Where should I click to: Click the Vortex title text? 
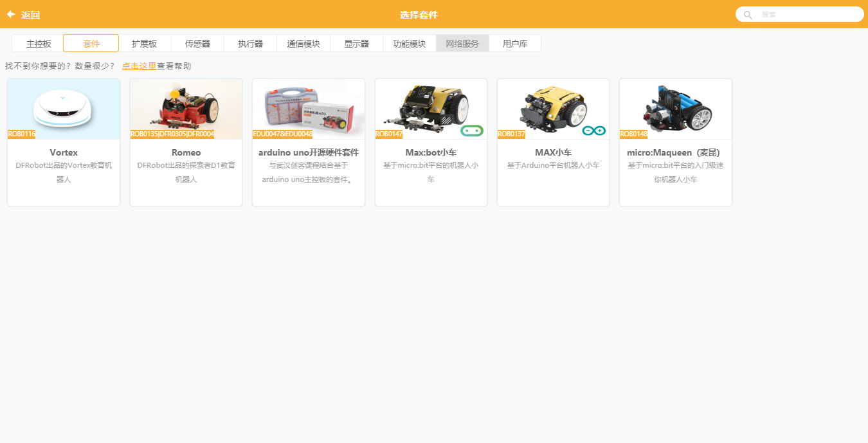click(x=64, y=152)
